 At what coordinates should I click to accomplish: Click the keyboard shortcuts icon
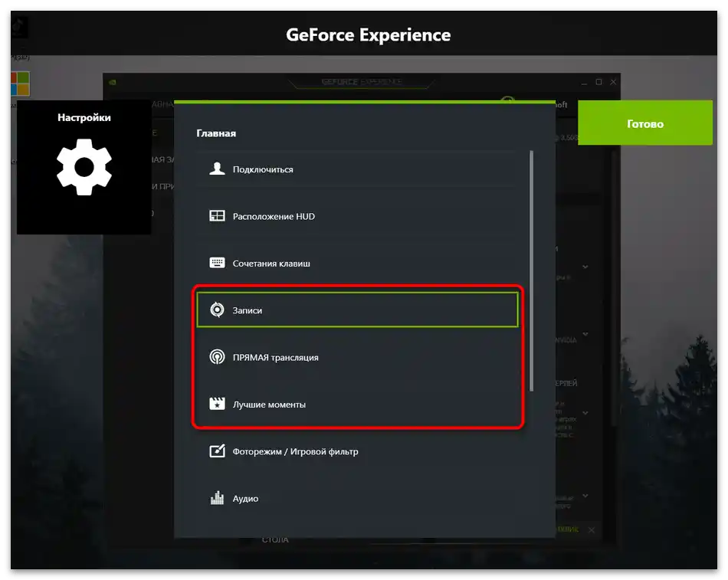coord(217,263)
